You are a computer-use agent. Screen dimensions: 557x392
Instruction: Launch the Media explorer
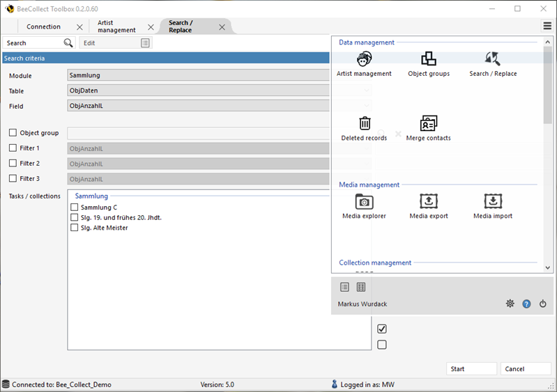(364, 207)
